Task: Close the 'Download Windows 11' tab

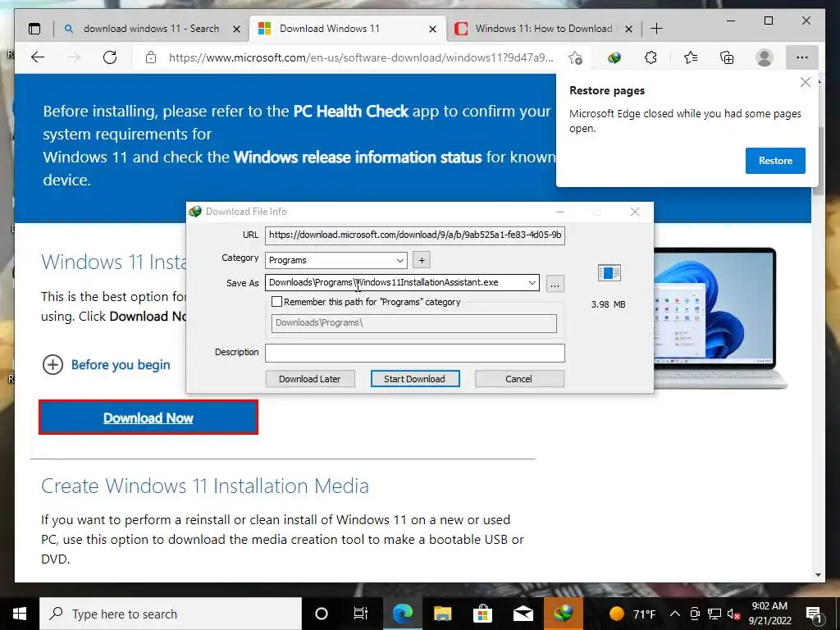Action: (433, 29)
